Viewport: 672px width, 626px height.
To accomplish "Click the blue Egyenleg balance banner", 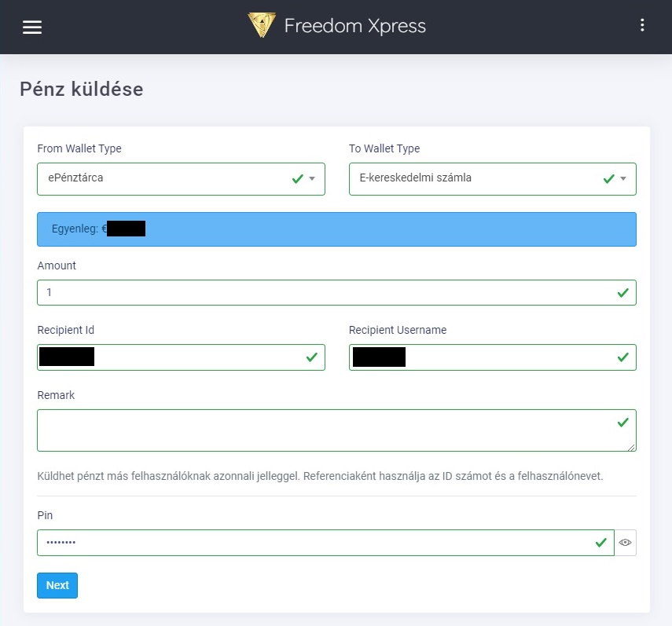I will pos(336,229).
